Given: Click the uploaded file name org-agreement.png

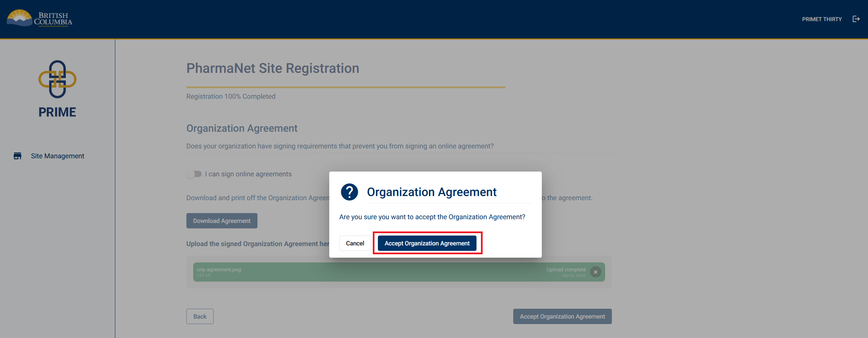Looking at the screenshot, I should (x=219, y=269).
